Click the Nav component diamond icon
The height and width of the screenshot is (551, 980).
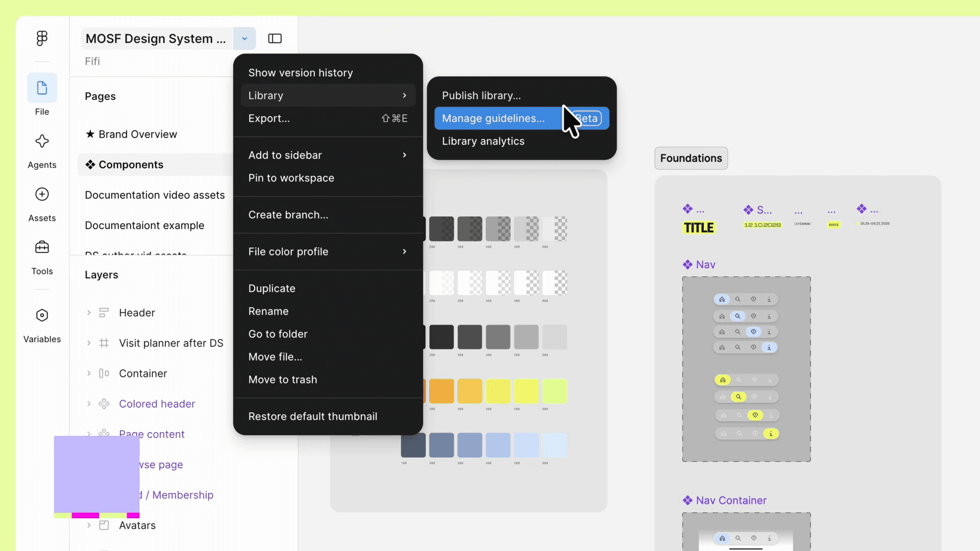coord(688,264)
